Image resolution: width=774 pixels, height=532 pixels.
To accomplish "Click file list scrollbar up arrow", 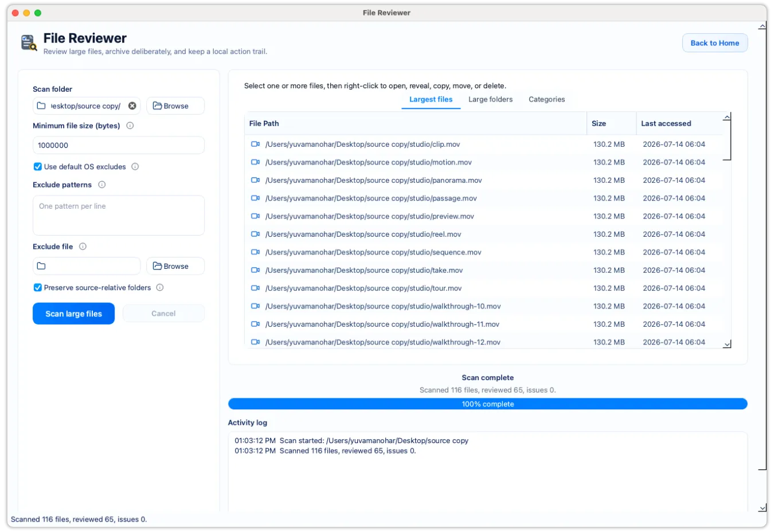I will [727, 117].
